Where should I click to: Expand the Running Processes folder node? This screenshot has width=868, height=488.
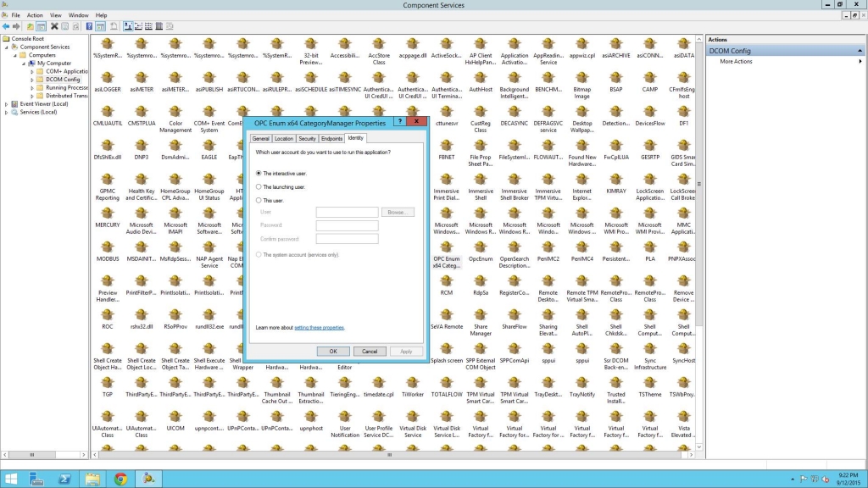coord(31,88)
